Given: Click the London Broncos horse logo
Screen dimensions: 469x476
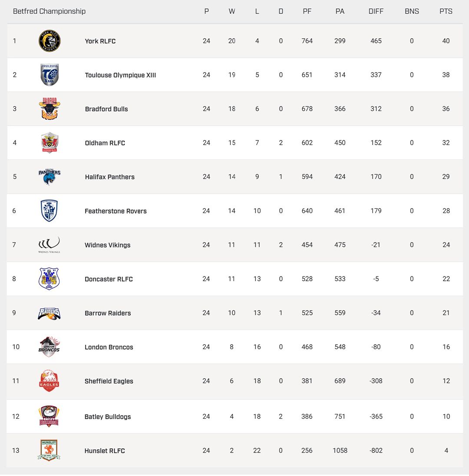Looking at the screenshot, I should [49, 347].
